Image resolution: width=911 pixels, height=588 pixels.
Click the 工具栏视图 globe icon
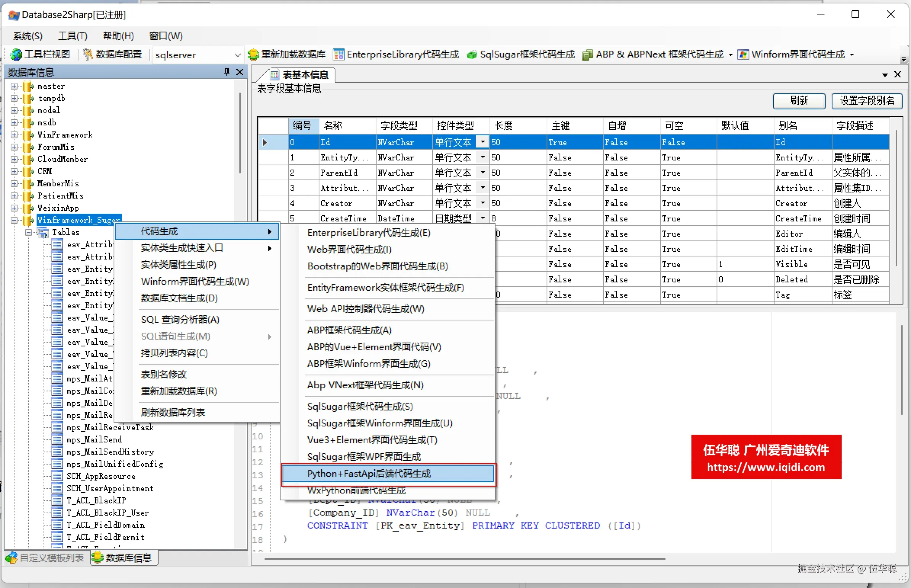click(16, 54)
